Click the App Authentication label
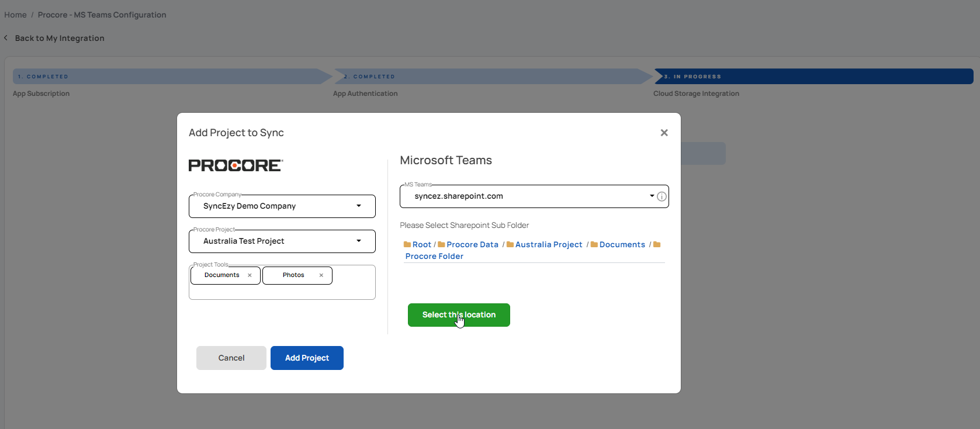The height and width of the screenshot is (429, 980). coord(365,94)
